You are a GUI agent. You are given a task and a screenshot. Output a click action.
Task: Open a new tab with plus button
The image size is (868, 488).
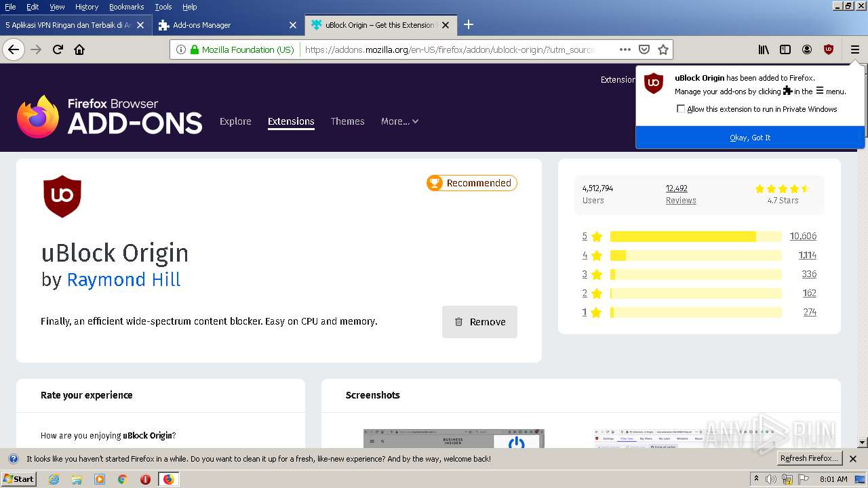pos(468,25)
